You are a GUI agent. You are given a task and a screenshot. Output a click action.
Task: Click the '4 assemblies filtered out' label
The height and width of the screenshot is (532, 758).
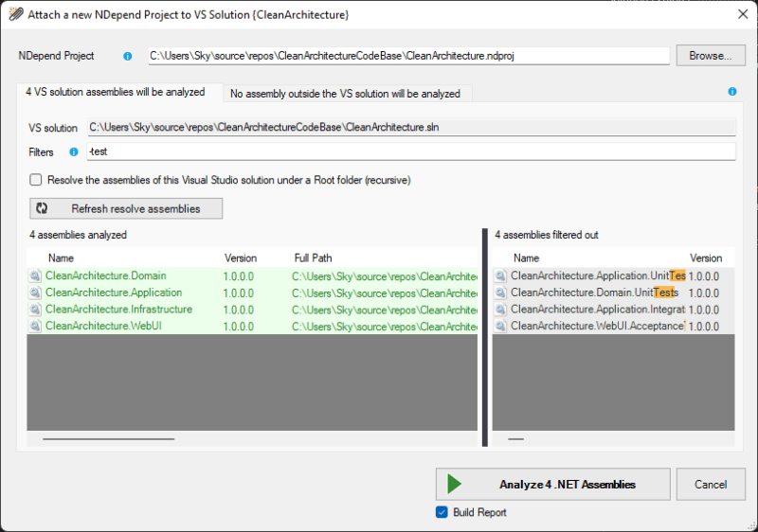[x=547, y=235]
